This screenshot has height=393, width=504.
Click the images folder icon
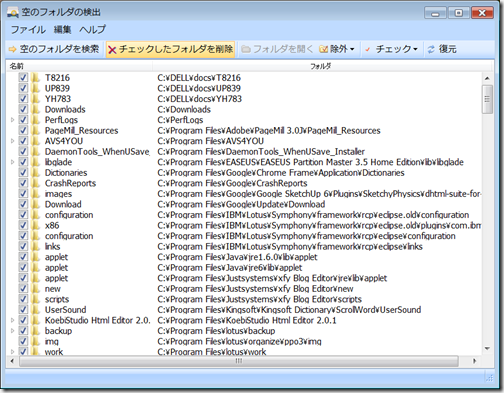click(x=36, y=194)
